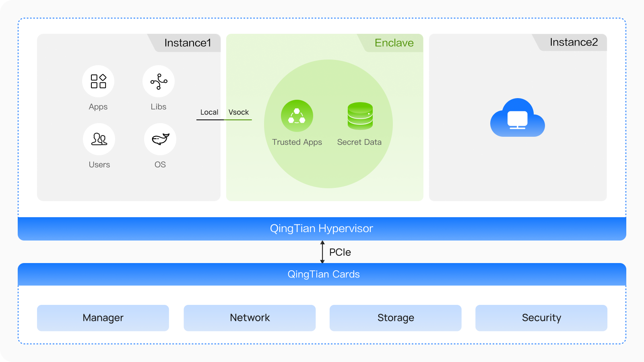Click the Secret Data database icon
This screenshot has width=644, height=362.
click(x=360, y=116)
